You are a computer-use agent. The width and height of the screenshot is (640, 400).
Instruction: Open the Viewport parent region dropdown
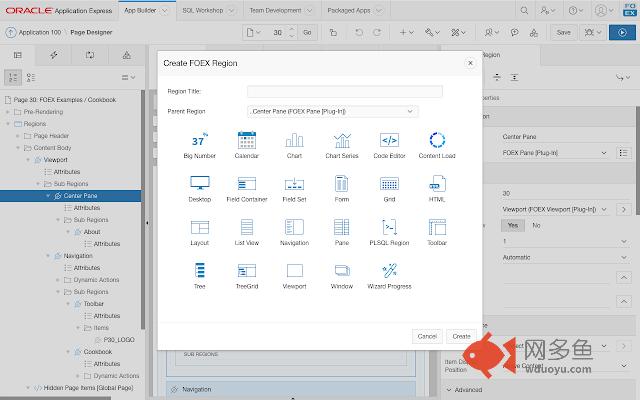pyautogui.click(x=554, y=209)
